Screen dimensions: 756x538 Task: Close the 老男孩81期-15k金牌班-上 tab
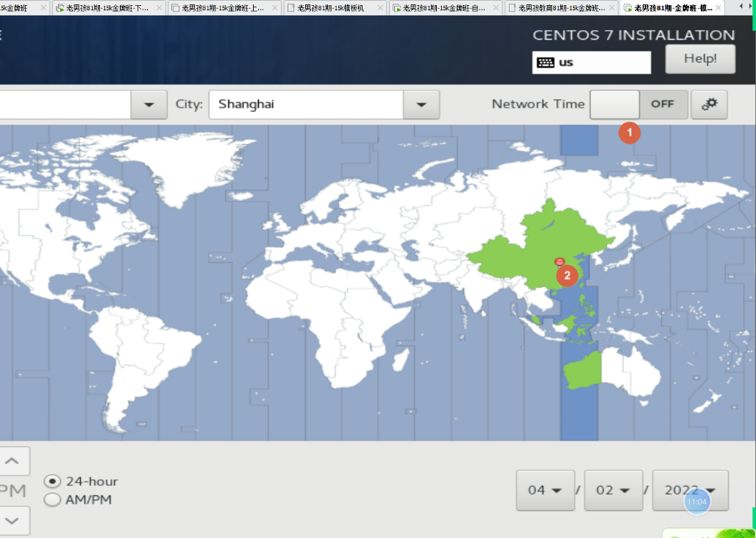274,7
